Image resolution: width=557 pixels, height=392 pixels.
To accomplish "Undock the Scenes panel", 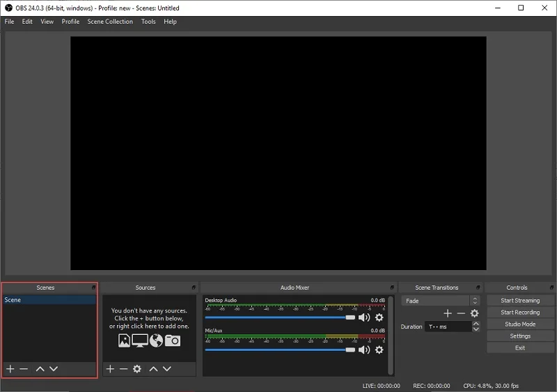I will (x=94, y=287).
